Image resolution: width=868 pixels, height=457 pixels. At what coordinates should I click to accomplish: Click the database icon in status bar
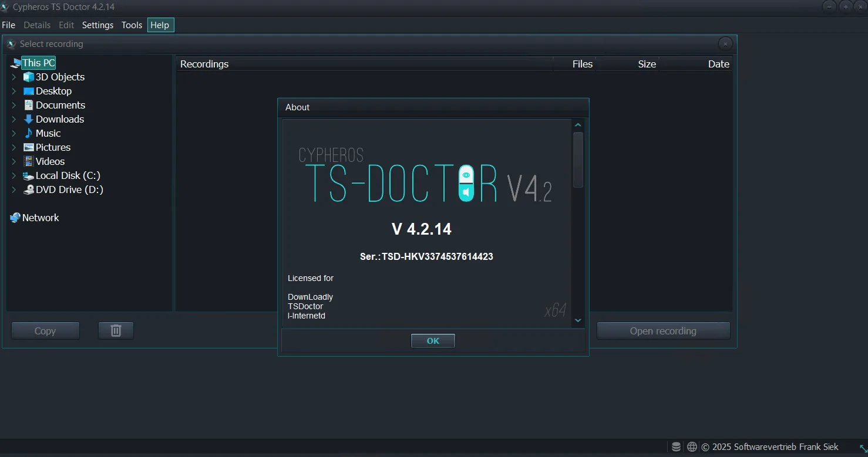(677, 447)
